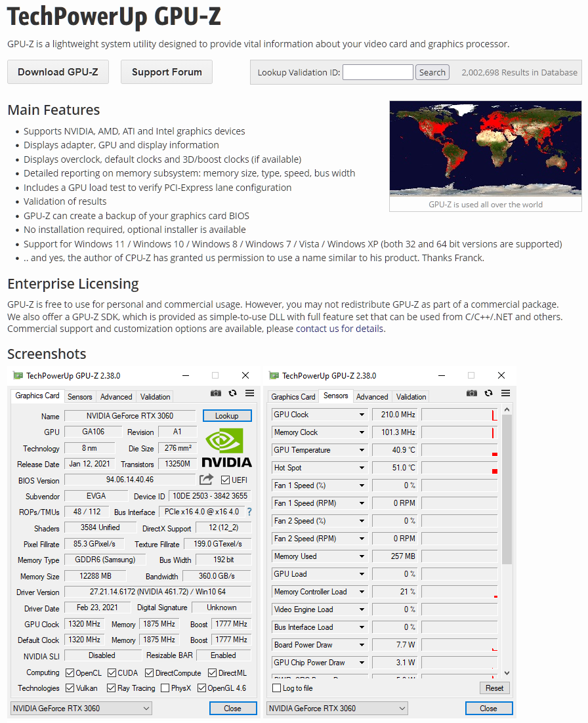Image resolution: width=588 pixels, height=723 pixels.
Task: Toggle the CUDA checkbox
Action: [112, 672]
